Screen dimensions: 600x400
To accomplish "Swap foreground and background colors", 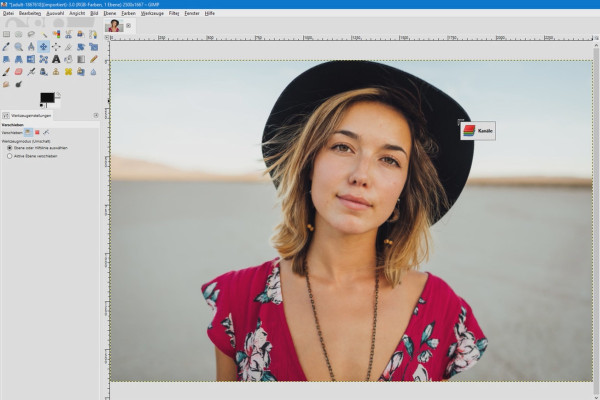I will pyautogui.click(x=58, y=94).
